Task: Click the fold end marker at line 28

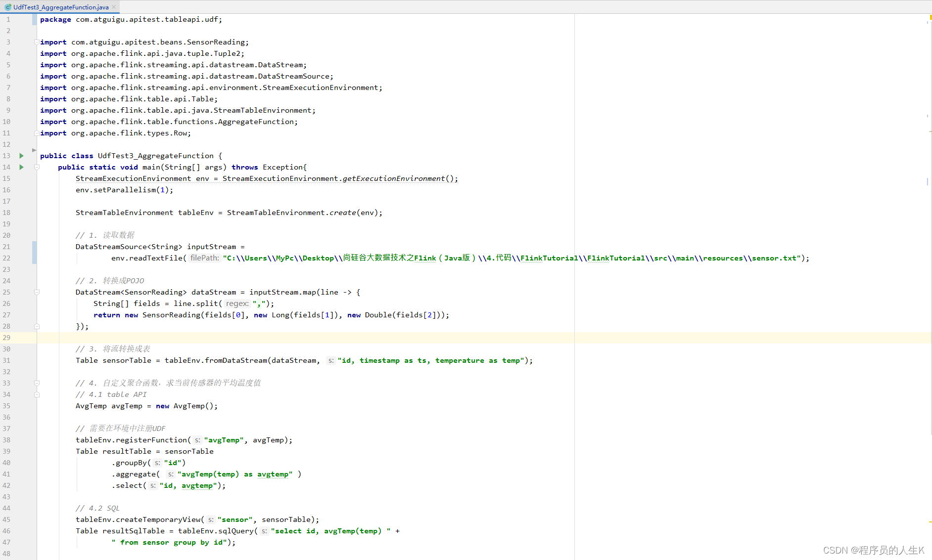Action: tap(37, 326)
